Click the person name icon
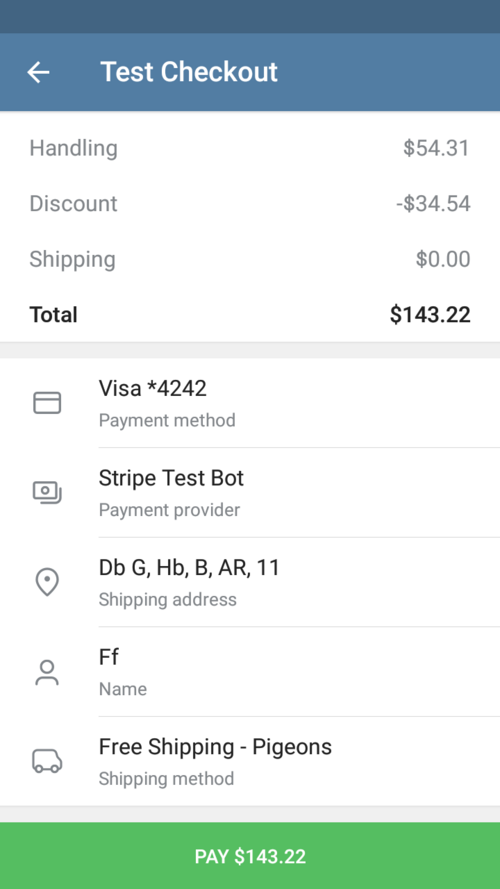This screenshot has width=500, height=889. [47, 672]
